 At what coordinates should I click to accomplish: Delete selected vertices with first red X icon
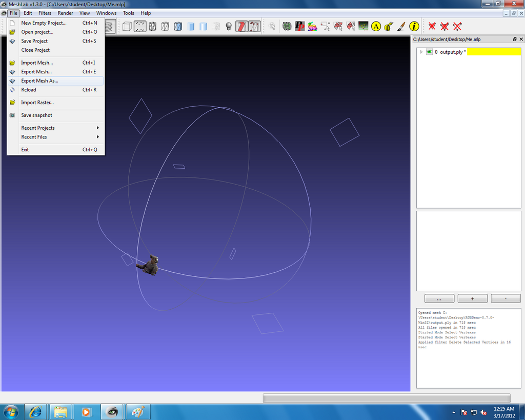tap(432, 27)
